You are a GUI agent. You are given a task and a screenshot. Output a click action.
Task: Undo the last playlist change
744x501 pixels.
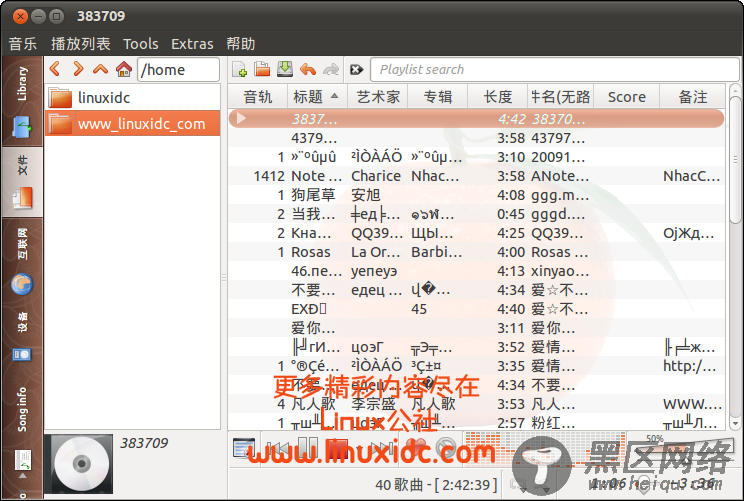(x=308, y=69)
